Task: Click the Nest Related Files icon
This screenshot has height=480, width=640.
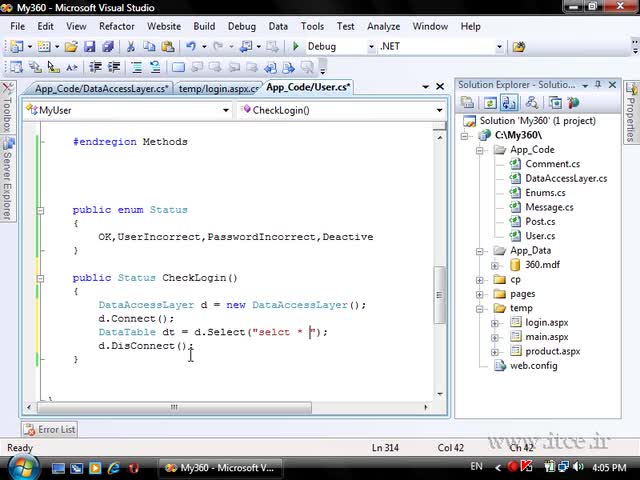Action: point(509,102)
